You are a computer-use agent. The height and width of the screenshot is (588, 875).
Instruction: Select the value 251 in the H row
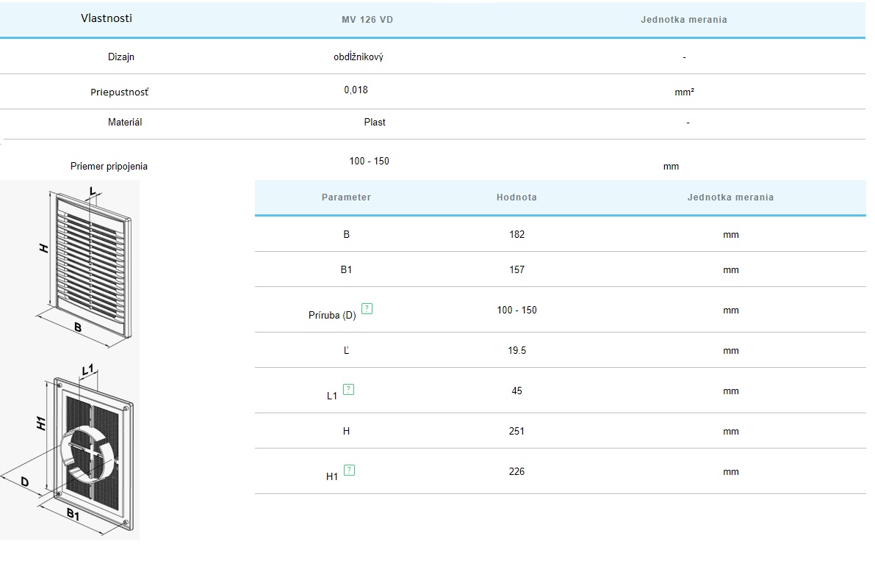(516, 432)
